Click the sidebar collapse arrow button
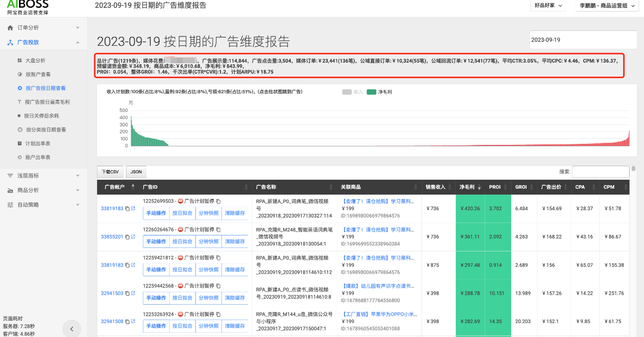Viewport: 644px width, 337px height. (72, 329)
